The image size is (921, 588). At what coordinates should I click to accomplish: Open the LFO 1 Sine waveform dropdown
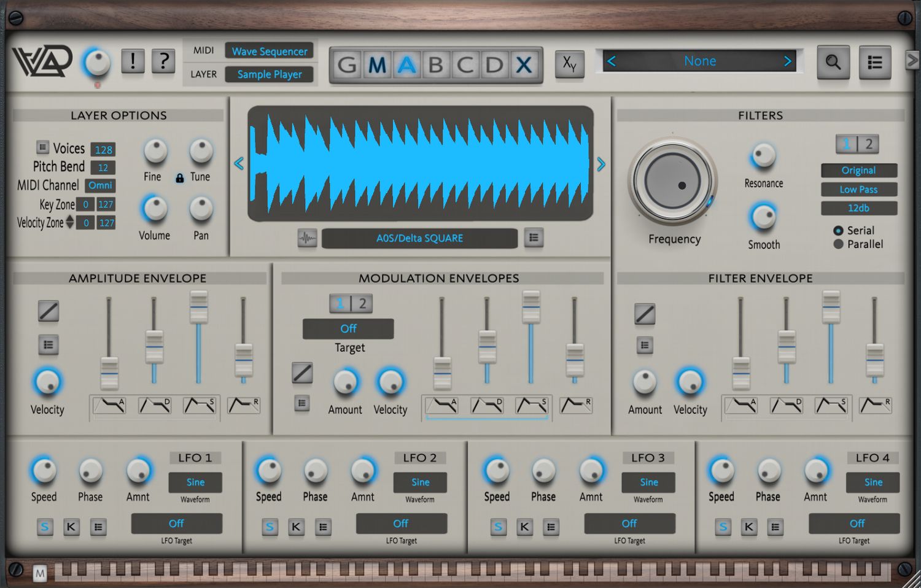pos(195,482)
